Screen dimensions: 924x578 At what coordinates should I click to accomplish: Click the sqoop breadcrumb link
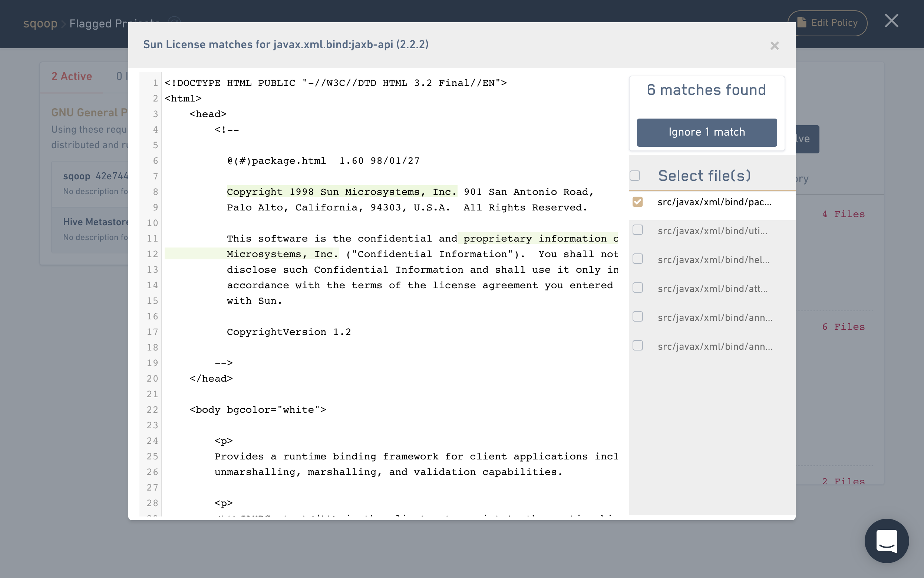pyautogui.click(x=40, y=24)
